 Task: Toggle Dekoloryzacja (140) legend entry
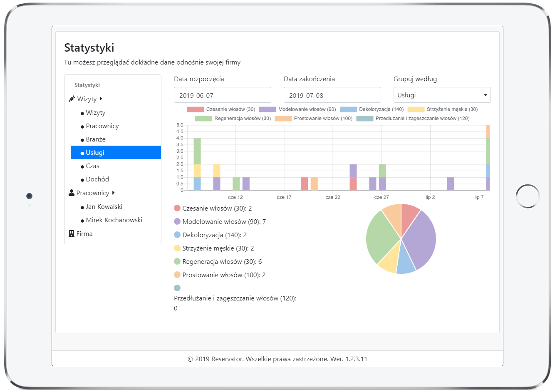[x=372, y=109]
